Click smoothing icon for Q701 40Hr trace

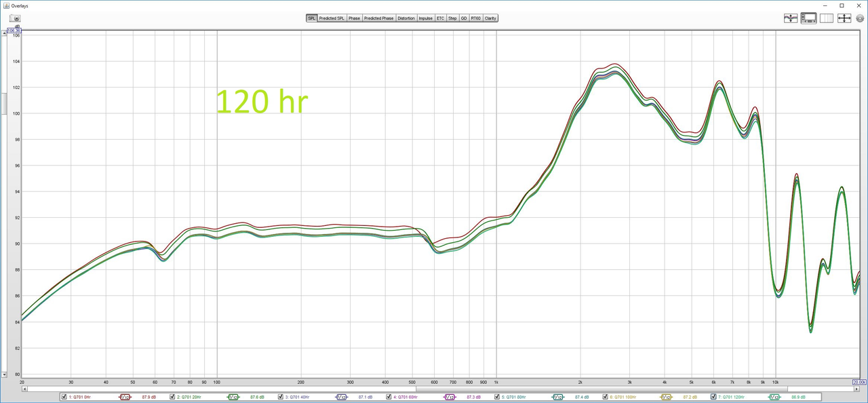342,397
